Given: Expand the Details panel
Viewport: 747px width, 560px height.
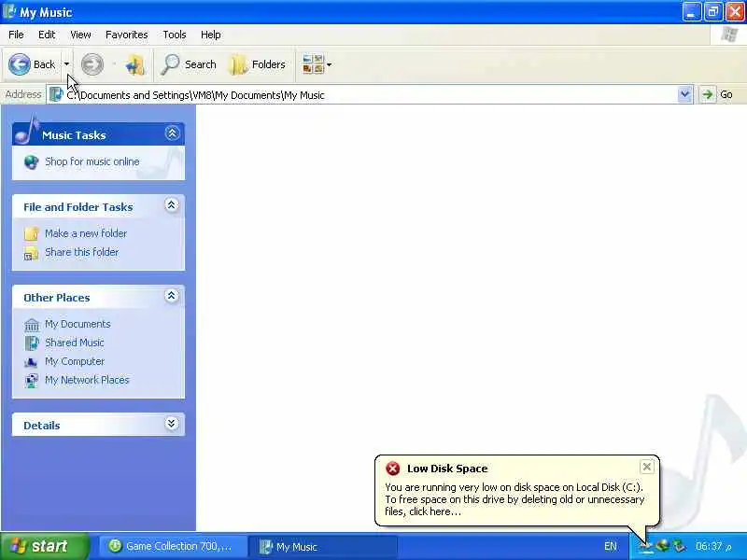Looking at the screenshot, I should tap(172, 424).
